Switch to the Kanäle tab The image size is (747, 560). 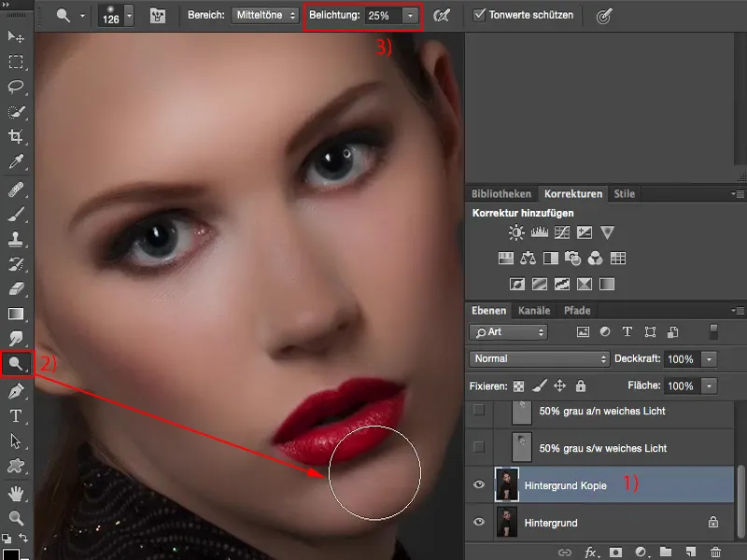534,311
